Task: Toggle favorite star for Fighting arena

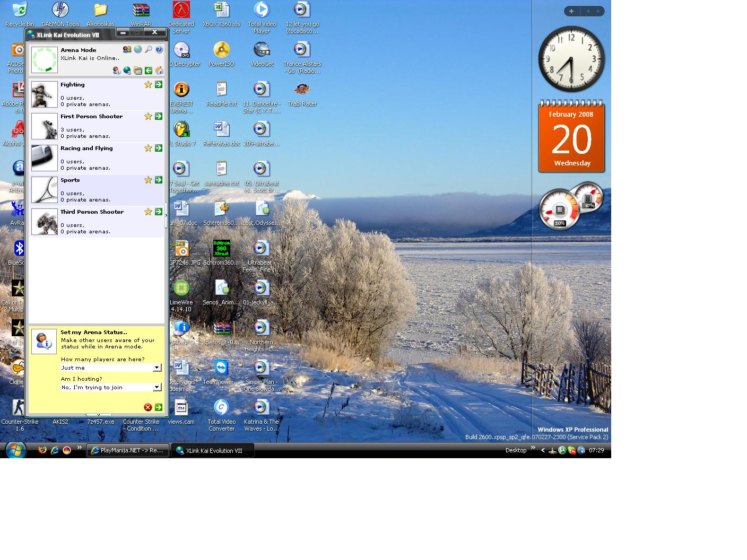Action: (x=148, y=84)
